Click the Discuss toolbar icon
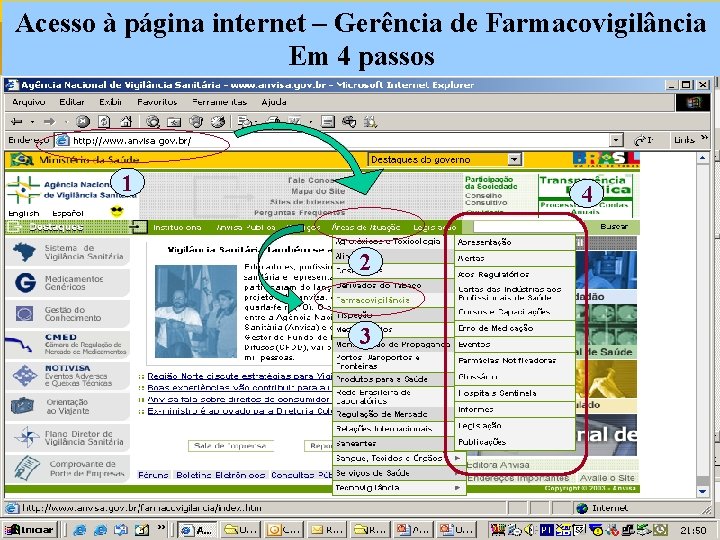The height and width of the screenshot is (540, 720). pyautogui.click(x=327, y=122)
